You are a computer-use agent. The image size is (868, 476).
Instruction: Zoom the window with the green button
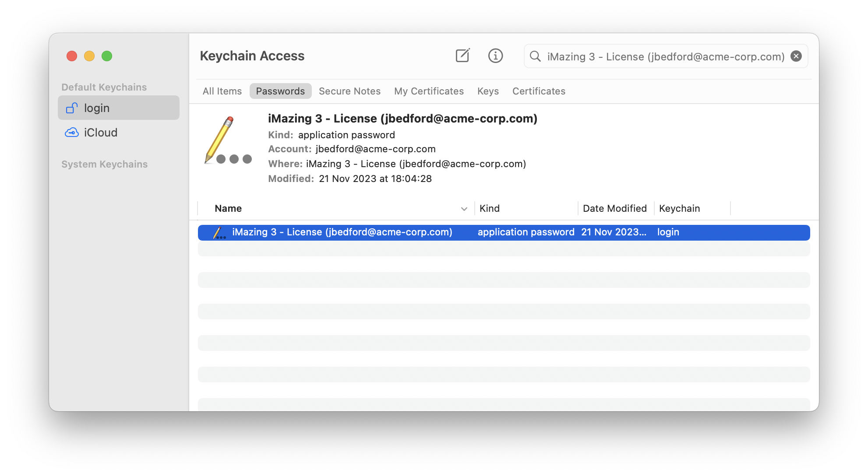coord(107,56)
